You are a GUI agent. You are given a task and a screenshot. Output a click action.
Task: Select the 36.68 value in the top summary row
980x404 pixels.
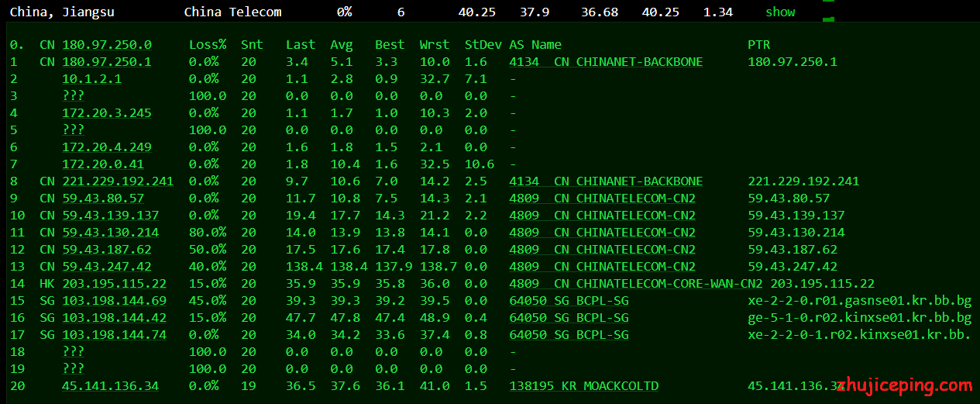coord(600,12)
